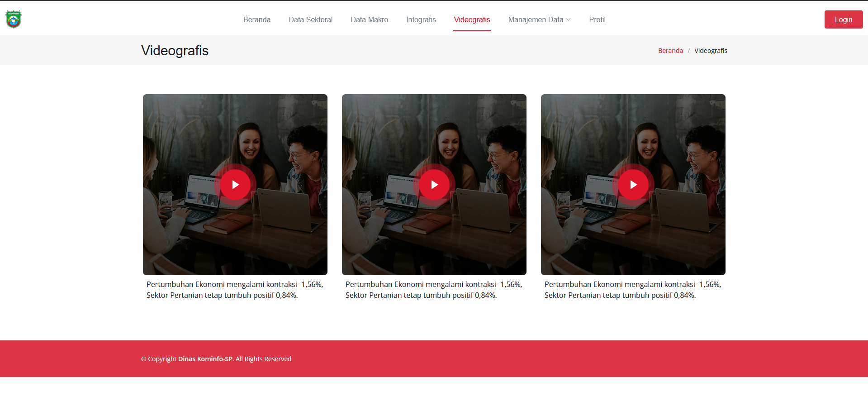
Task: Play the middle video card
Action: coord(434,185)
